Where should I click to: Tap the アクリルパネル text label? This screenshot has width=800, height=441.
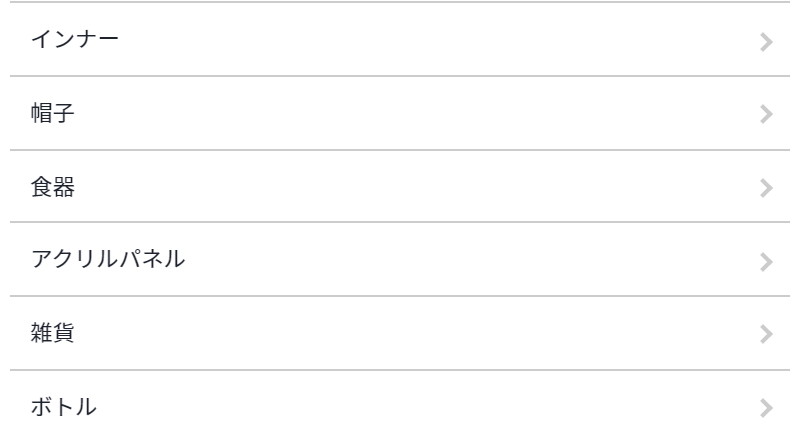pos(108,261)
